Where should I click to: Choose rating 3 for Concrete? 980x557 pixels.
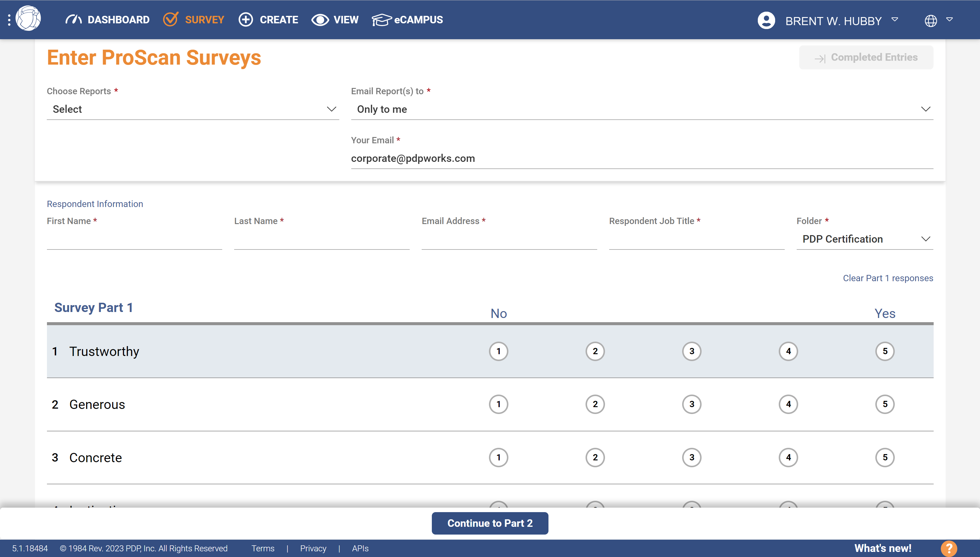click(x=691, y=457)
